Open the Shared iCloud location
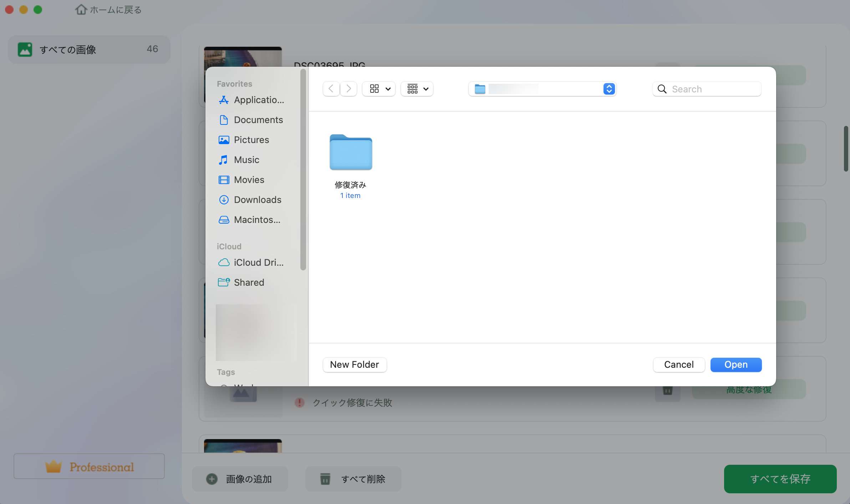This screenshot has width=850, height=504. coord(249,282)
